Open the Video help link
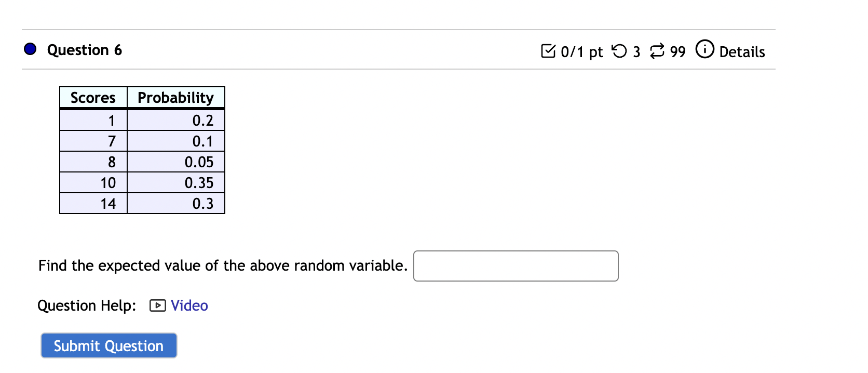 [188, 305]
